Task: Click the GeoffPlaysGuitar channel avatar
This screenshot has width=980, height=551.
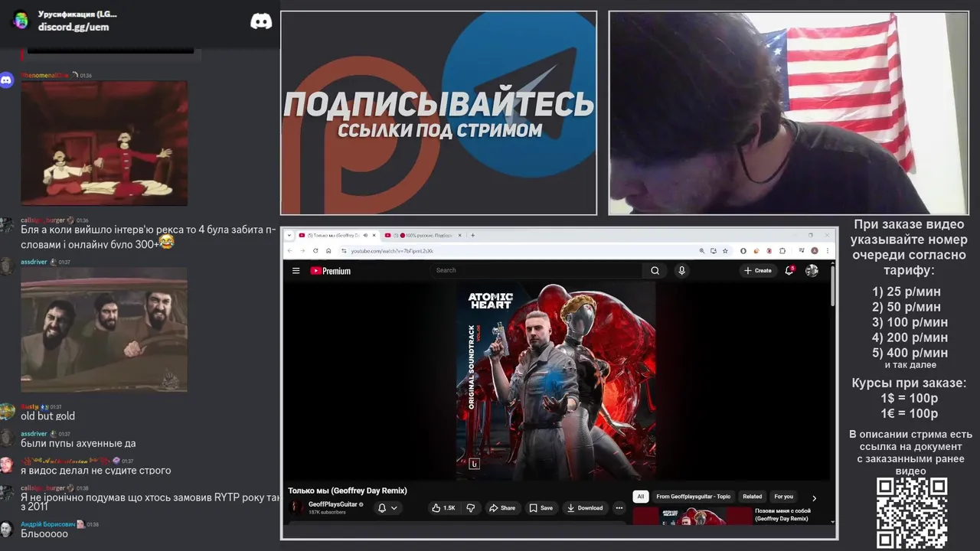Action: pyautogui.click(x=296, y=507)
